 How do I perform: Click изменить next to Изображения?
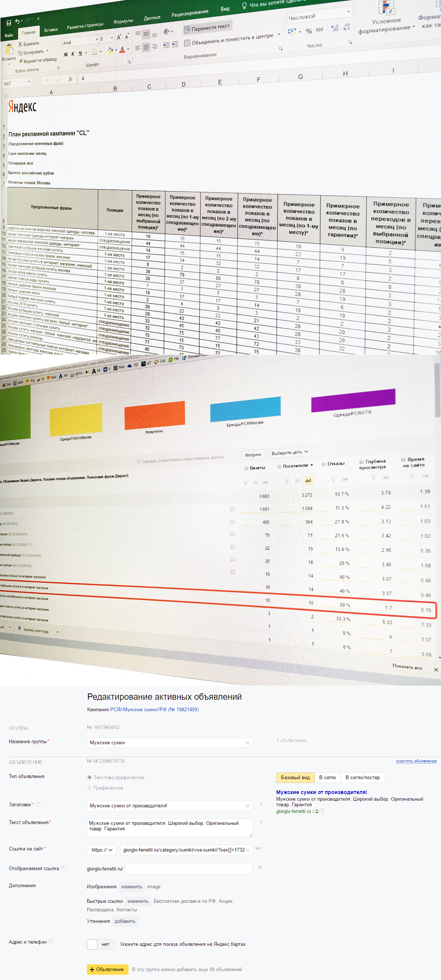click(132, 887)
